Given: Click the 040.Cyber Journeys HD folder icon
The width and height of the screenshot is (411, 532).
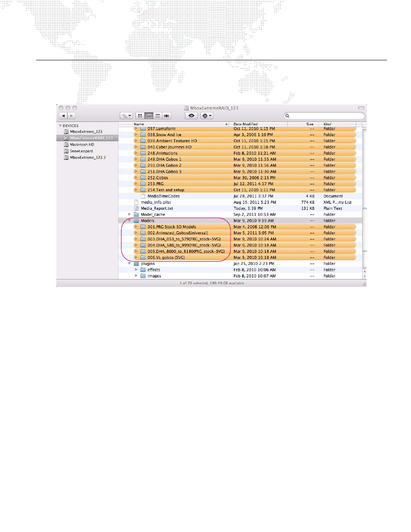Looking at the screenshot, I should [143, 147].
